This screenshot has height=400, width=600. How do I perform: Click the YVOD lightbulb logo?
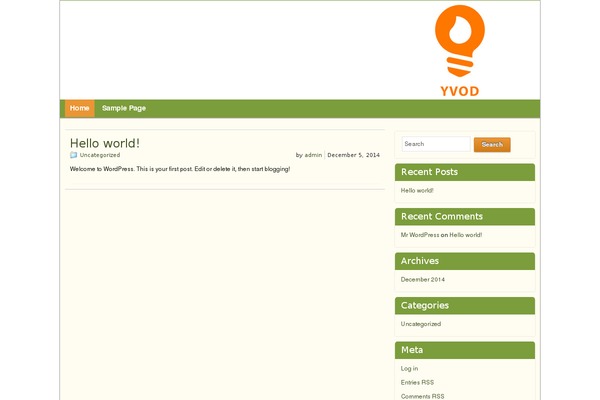coord(458,50)
